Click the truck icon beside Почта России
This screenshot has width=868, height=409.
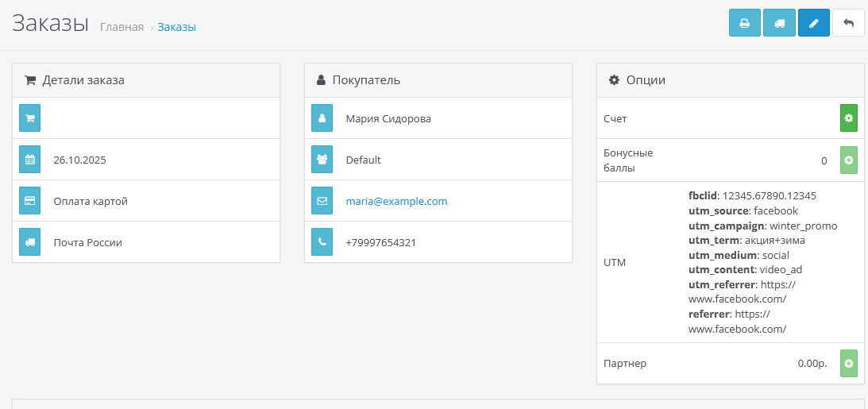click(30, 242)
